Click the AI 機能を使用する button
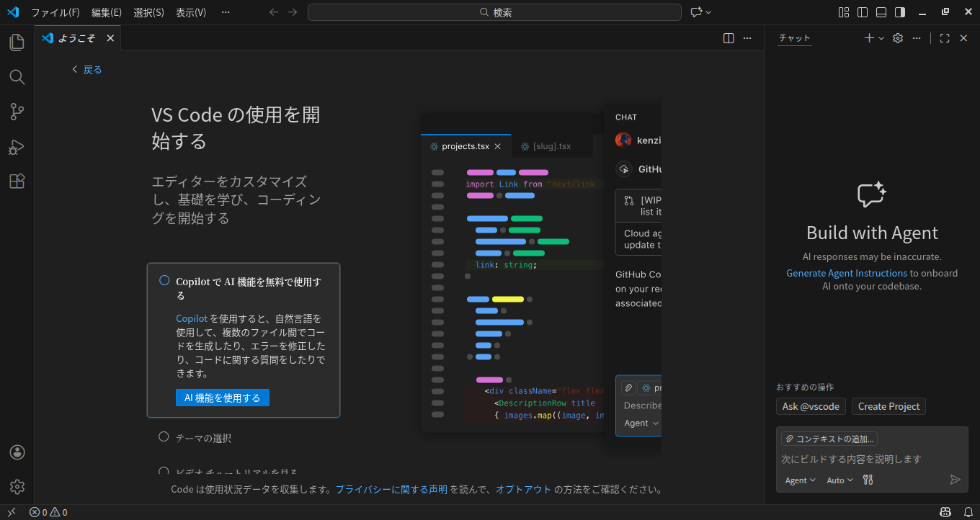 coord(222,398)
